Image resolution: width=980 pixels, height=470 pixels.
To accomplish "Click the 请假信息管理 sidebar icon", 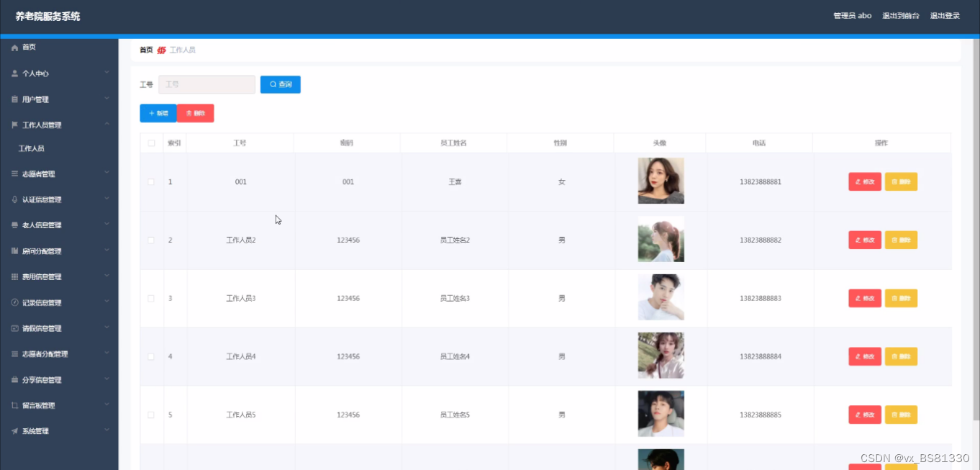I will pyautogui.click(x=14, y=328).
